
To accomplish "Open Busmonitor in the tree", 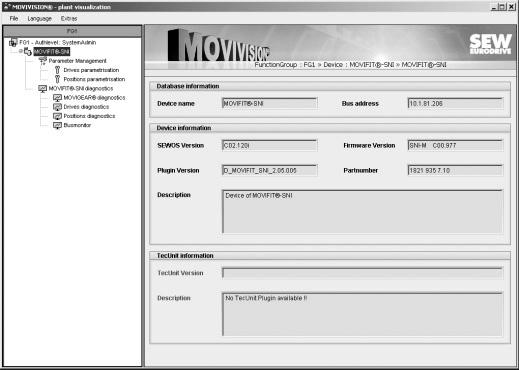I will click(77, 125).
